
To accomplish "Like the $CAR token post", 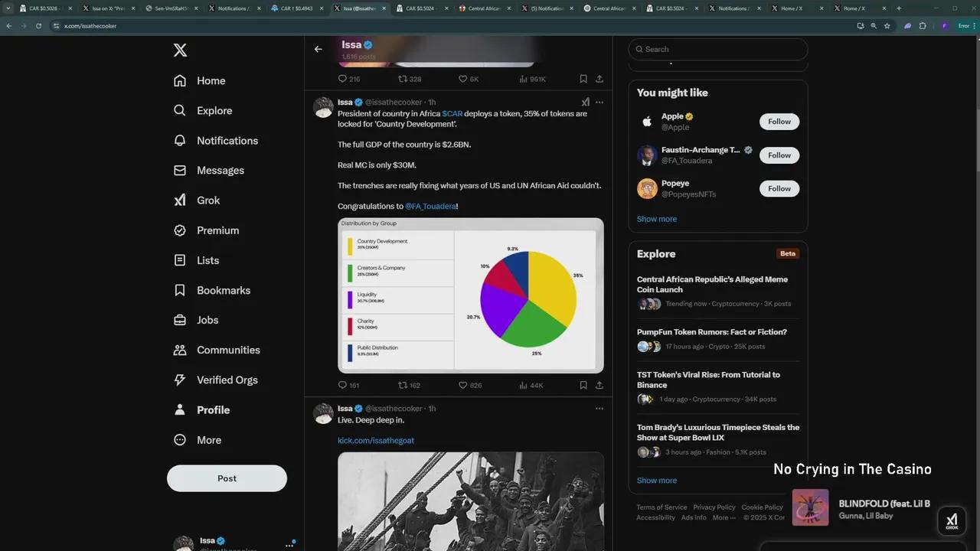I will pyautogui.click(x=463, y=385).
